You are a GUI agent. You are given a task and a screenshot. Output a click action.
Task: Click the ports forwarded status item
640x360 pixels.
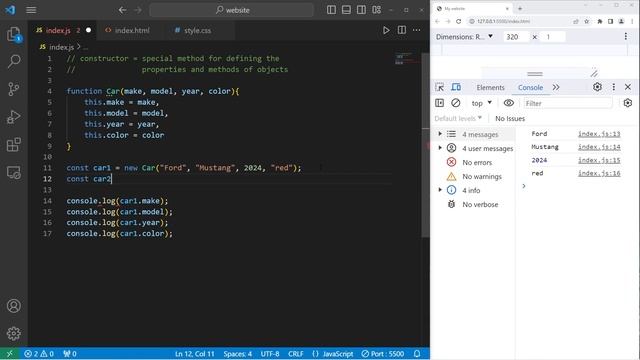tap(70, 353)
